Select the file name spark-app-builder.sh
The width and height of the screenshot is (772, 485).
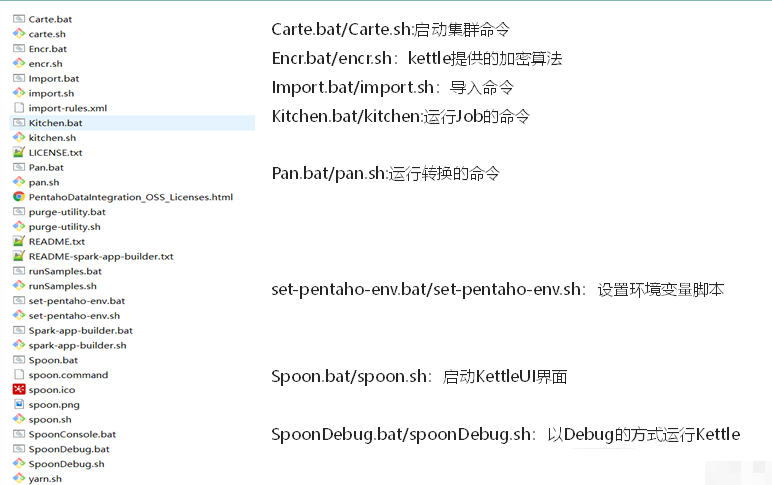click(x=77, y=345)
